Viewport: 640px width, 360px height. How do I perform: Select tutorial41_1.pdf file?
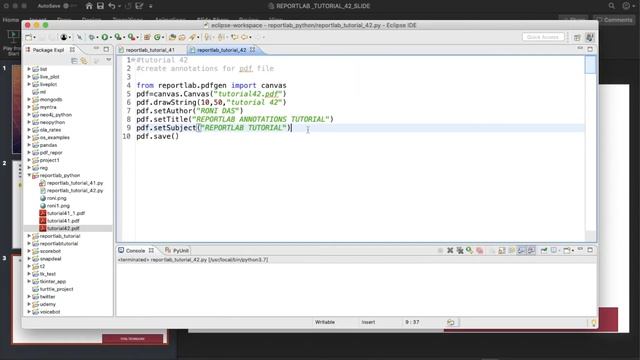point(66,213)
